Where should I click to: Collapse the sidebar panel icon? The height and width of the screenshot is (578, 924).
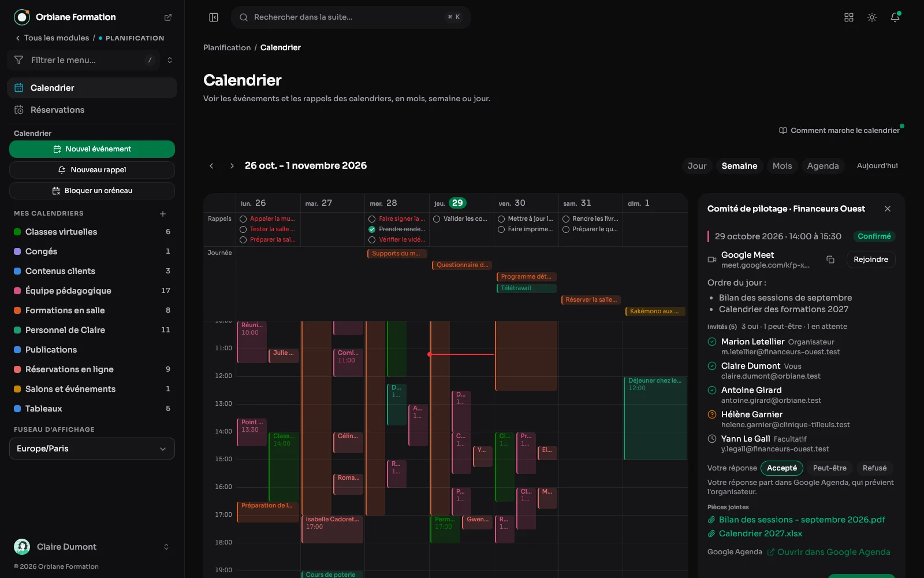[214, 17]
